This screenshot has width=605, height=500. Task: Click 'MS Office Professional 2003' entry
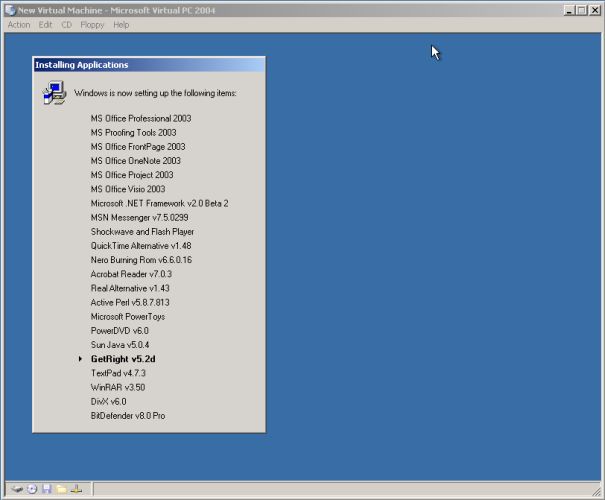click(141, 118)
